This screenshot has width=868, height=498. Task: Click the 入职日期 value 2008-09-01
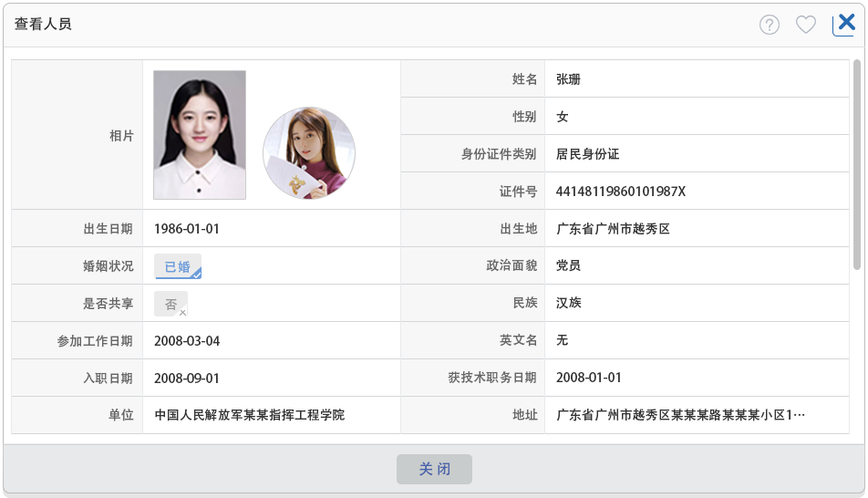click(x=187, y=378)
